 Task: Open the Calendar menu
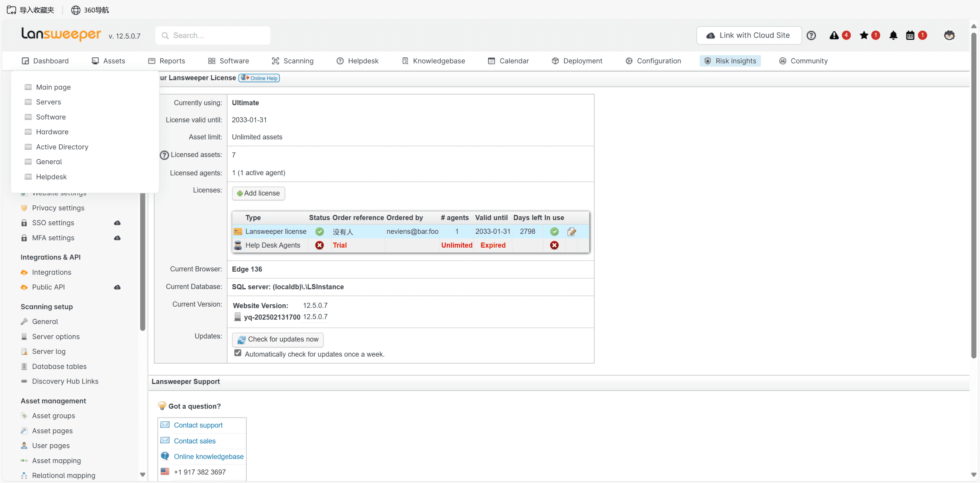tap(509, 61)
